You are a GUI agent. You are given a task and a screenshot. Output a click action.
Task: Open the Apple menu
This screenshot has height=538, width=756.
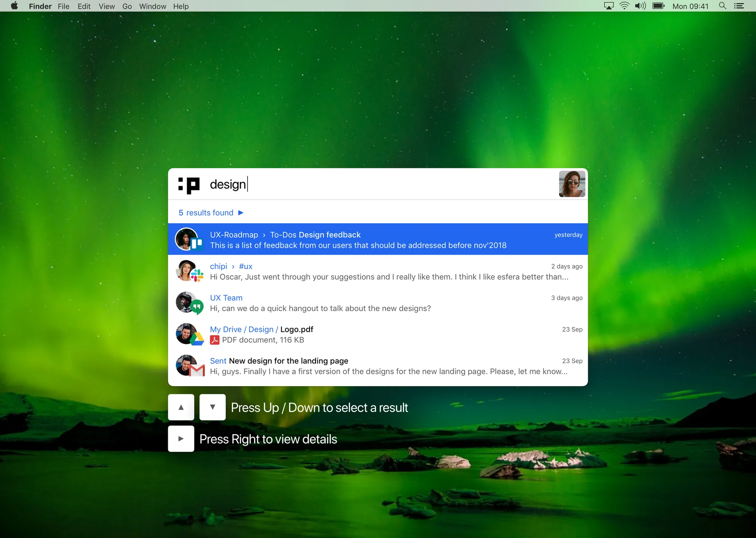point(14,6)
